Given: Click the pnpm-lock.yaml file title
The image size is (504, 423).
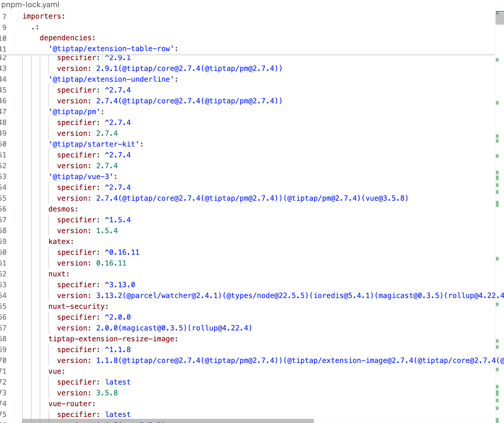Looking at the screenshot, I should tap(30, 5).
